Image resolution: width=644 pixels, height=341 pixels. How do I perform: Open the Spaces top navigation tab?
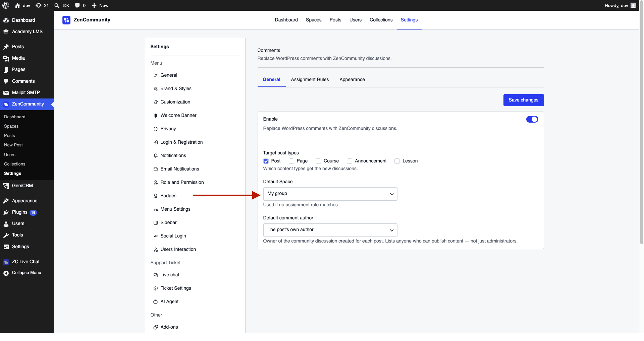[x=313, y=20]
